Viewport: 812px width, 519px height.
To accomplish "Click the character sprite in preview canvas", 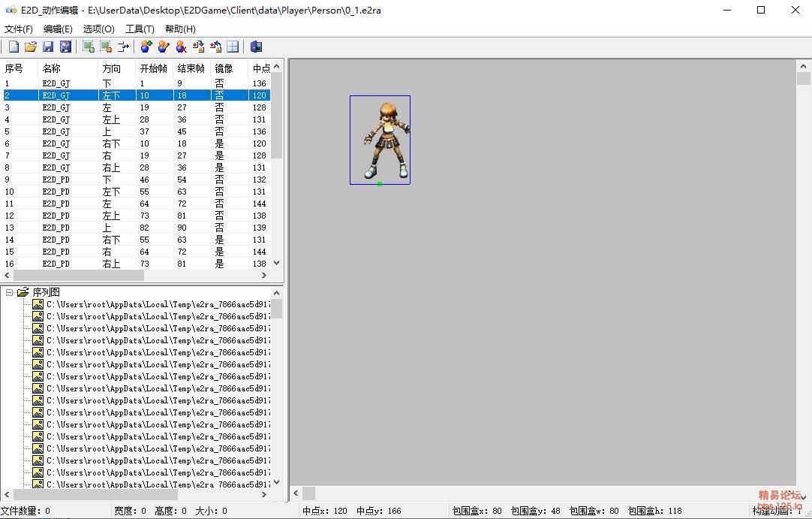I will tap(384, 141).
